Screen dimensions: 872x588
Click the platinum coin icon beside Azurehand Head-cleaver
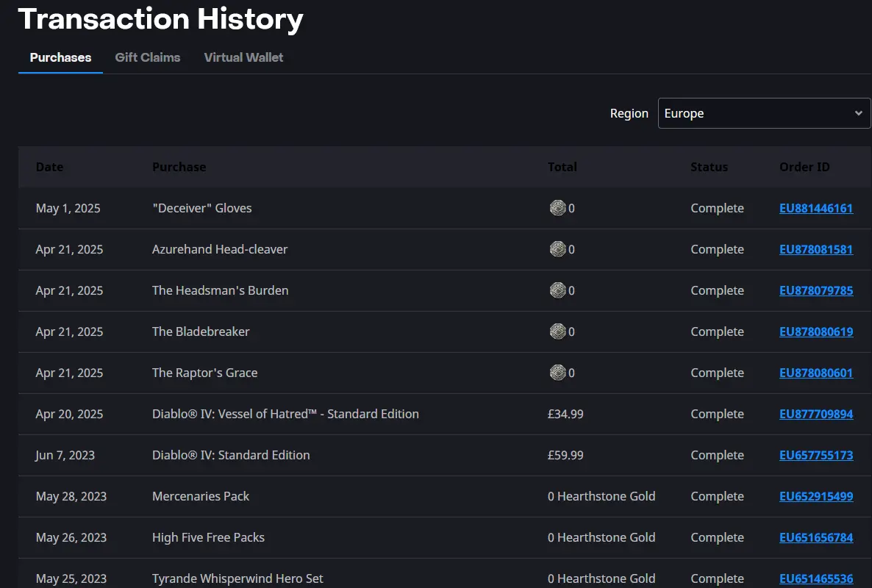coord(557,249)
